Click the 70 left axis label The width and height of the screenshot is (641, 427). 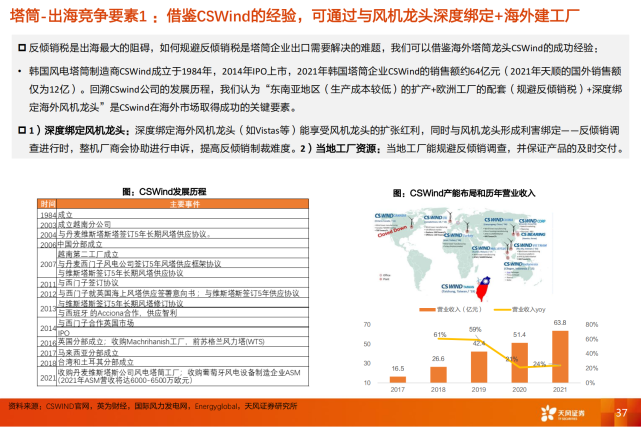[x=367, y=324]
